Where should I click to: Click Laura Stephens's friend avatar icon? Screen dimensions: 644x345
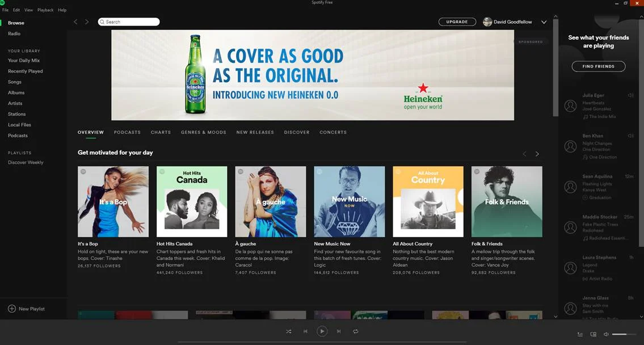570,268
